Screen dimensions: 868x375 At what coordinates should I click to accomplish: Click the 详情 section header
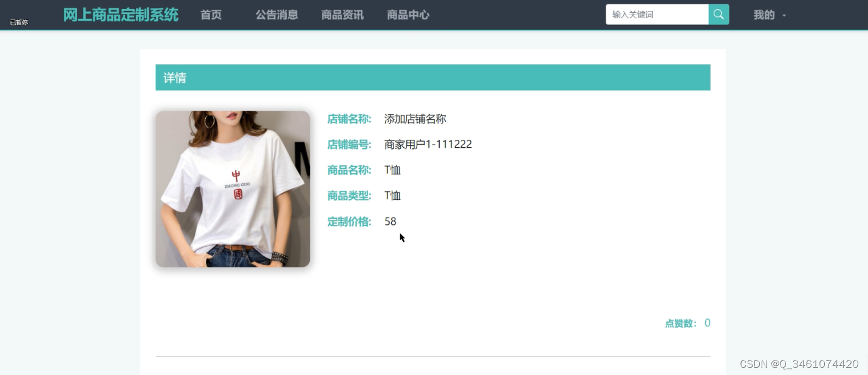(432, 78)
